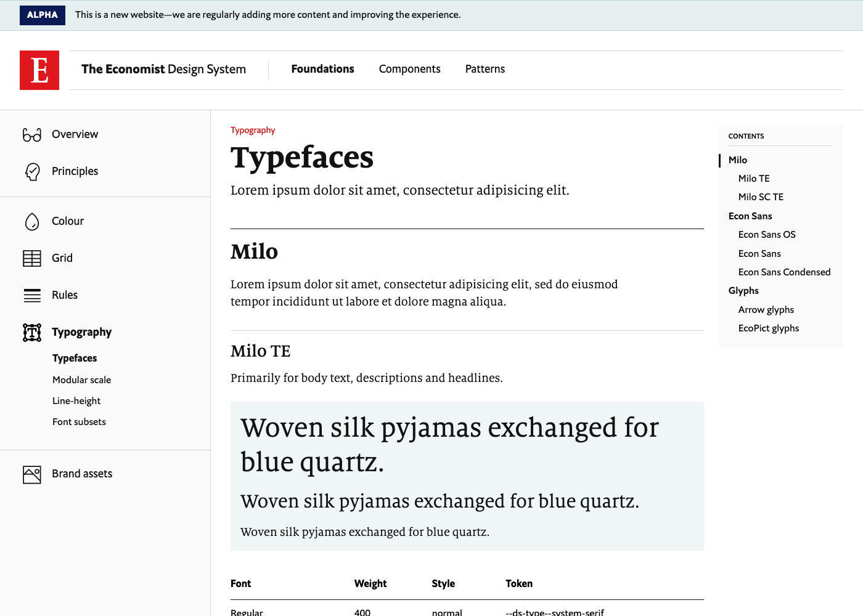Open the Font subsets sub-item
This screenshot has width=863, height=616.
[79, 422]
